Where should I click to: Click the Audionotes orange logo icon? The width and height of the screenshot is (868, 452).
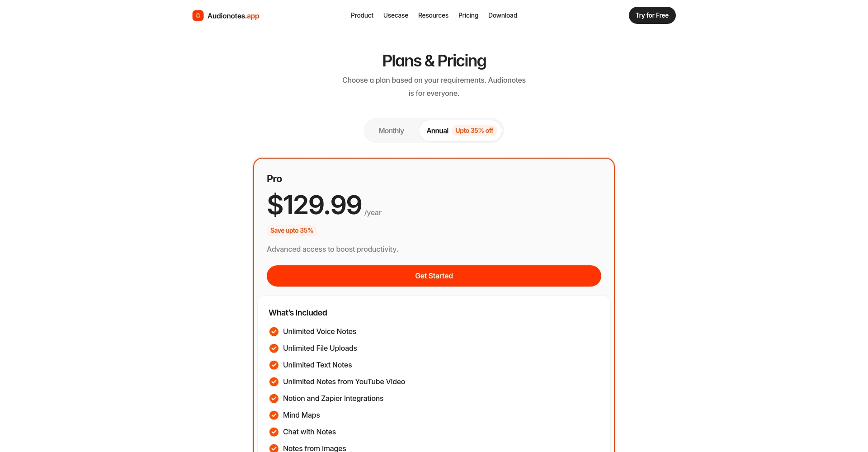(x=198, y=16)
